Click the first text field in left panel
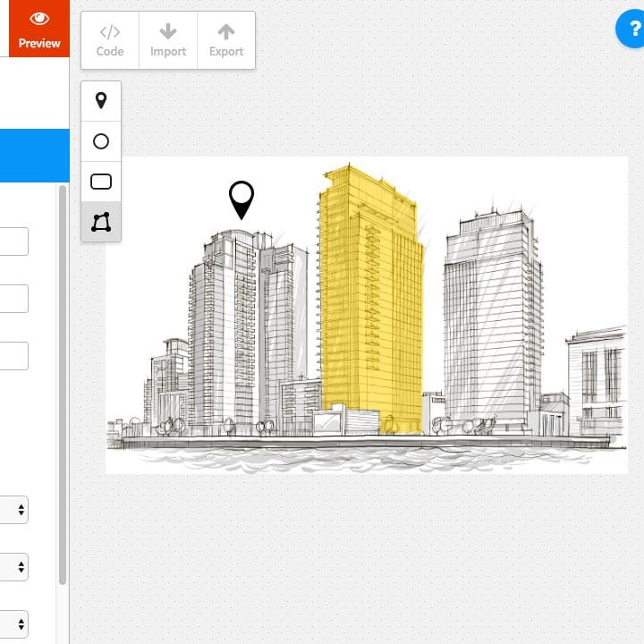The height and width of the screenshot is (644, 644). (13, 241)
